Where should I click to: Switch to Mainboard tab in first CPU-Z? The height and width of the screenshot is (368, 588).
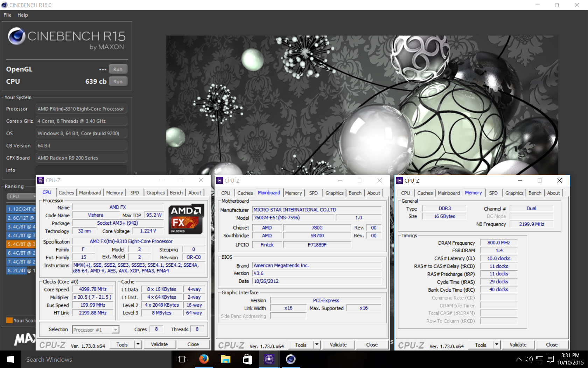(90, 193)
